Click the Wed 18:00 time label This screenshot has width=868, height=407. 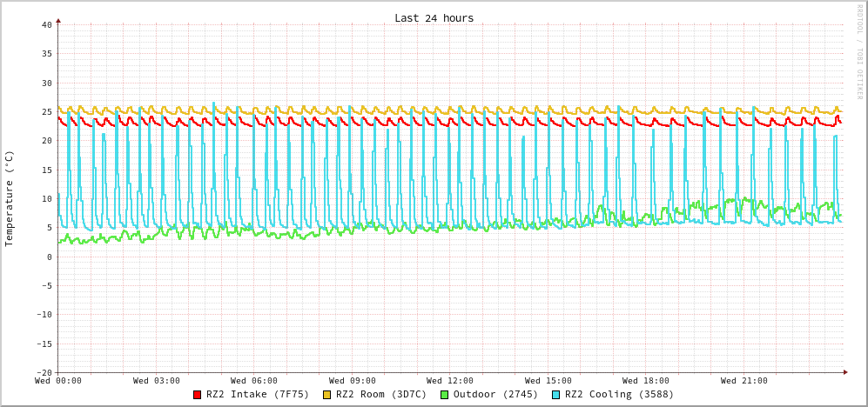646,381
